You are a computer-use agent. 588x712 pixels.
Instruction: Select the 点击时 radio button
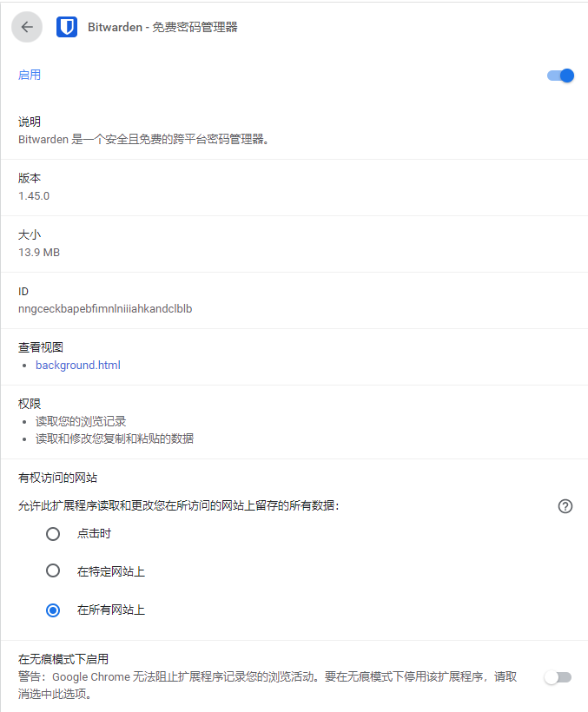tap(53, 533)
